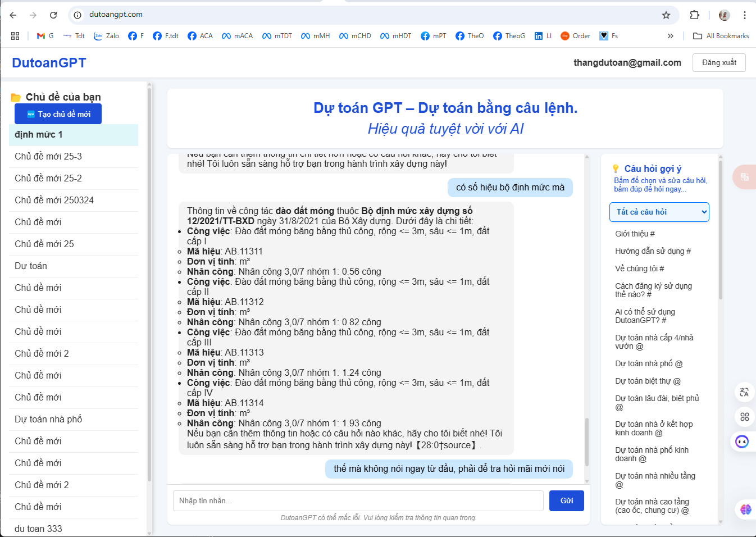Viewport: 756px width, 537px height.
Task: Click the "Tạo chủ đề mới" button
Action: coord(58,114)
